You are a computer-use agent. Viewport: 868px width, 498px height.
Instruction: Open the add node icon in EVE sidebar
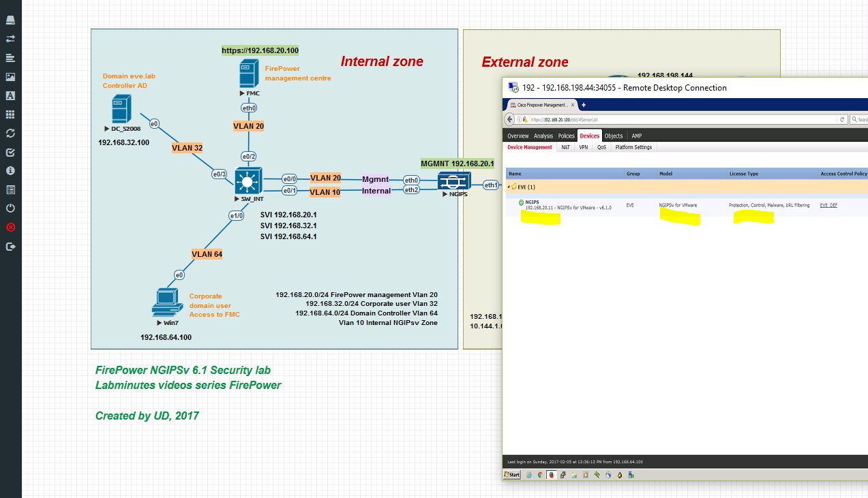pos(10,20)
